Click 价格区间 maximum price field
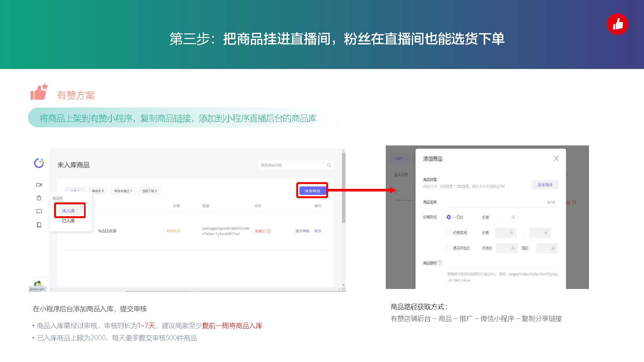The width and height of the screenshot is (644, 362). click(540, 233)
